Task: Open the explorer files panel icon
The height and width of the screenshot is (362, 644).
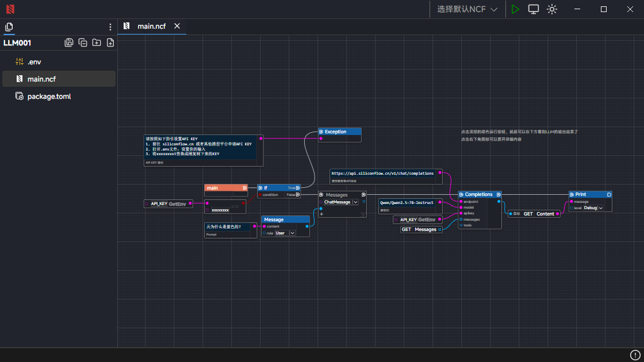Action: 9,27
